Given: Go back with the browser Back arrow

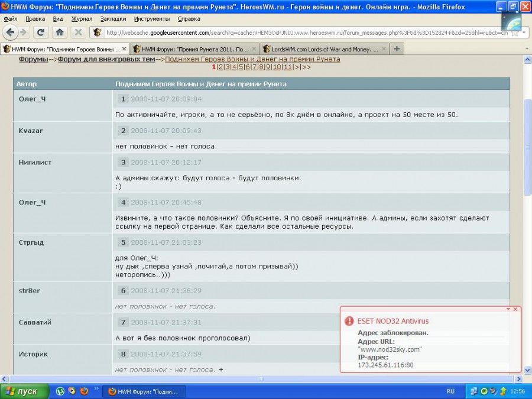Looking at the screenshot, I should [10, 33].
